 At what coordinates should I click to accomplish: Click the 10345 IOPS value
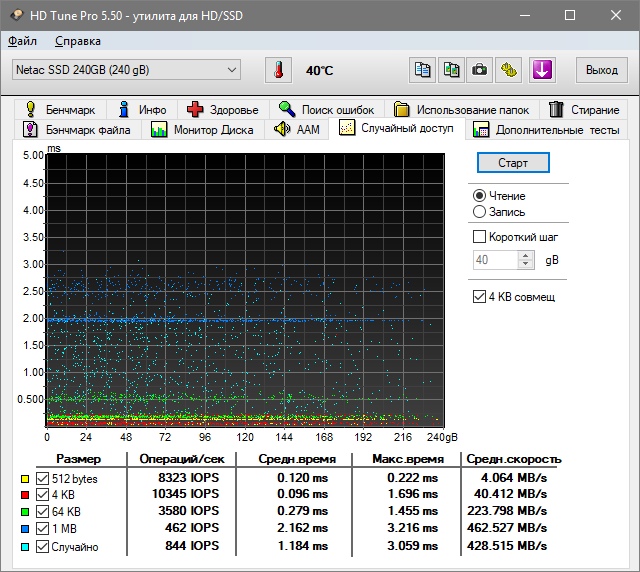pyautogui.click(x=185, y=494)
